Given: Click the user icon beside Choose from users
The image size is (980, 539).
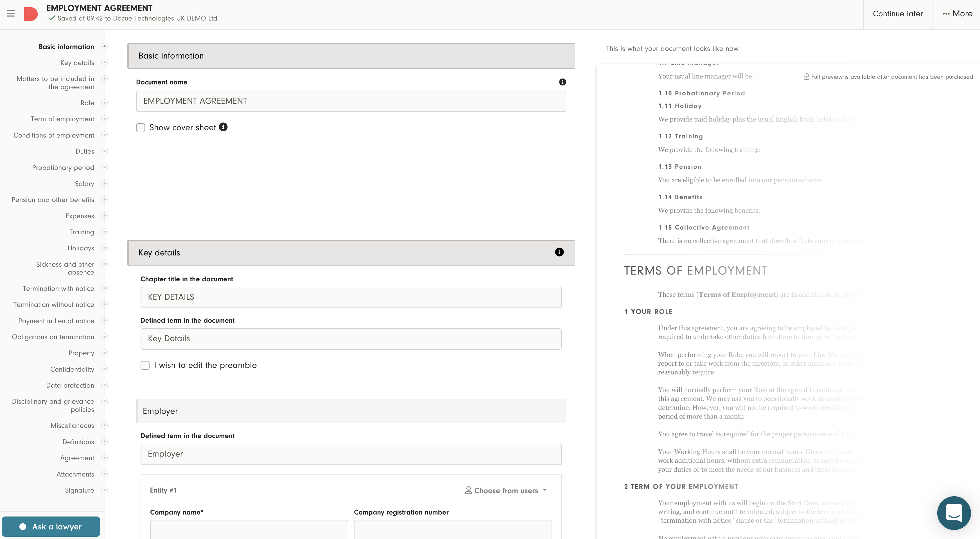Looking at the screenshot, I should (x=468, y=490).
